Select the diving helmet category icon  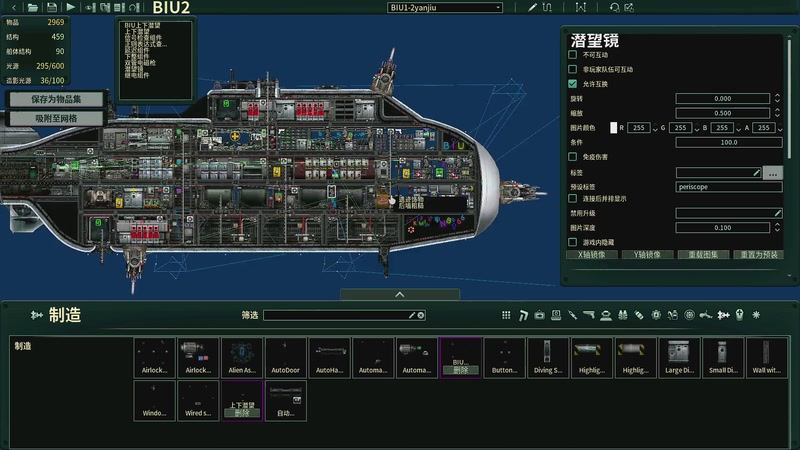pos(606,315)
